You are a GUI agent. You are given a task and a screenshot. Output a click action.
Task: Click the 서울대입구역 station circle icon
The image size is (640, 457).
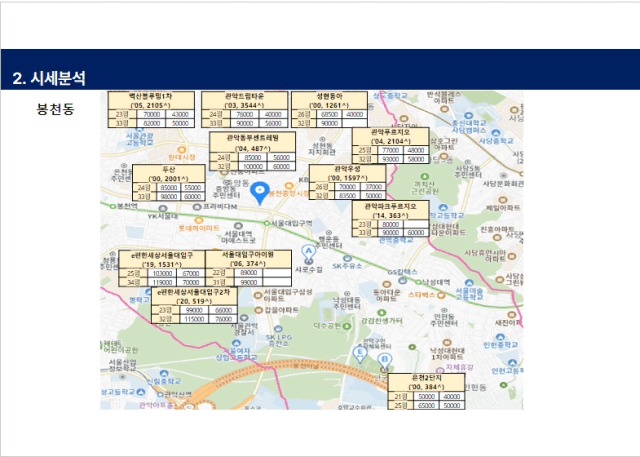(267, 223)
